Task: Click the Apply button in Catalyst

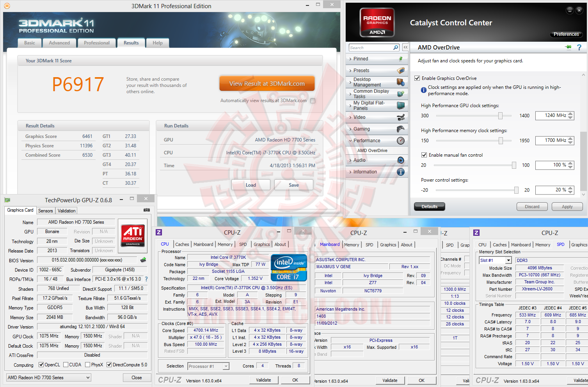Action: [x=567, y=207]
